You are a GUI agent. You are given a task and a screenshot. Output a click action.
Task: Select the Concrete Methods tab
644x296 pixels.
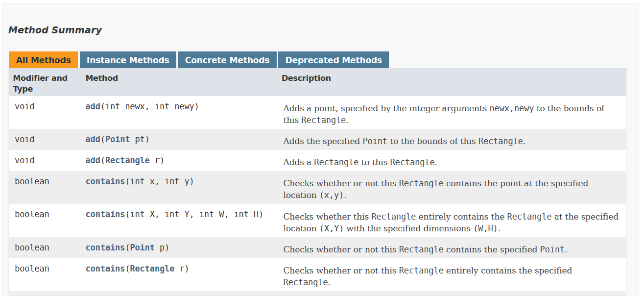[x=227, y=60]
